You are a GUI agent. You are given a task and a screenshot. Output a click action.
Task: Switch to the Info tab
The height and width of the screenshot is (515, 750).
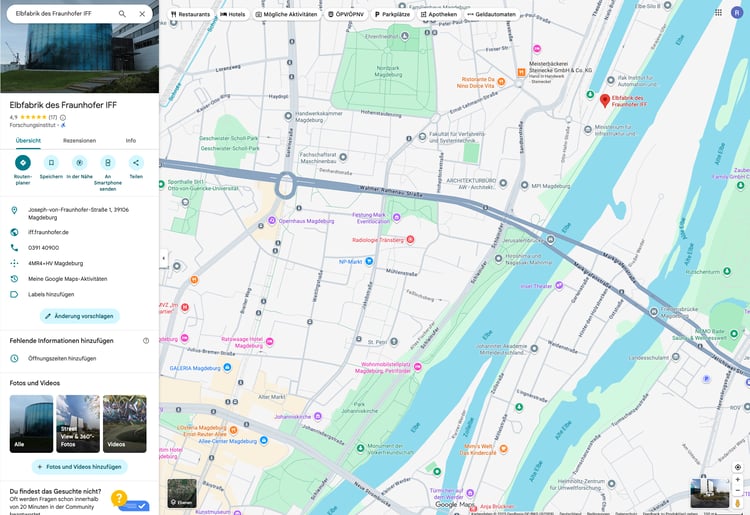131,141
